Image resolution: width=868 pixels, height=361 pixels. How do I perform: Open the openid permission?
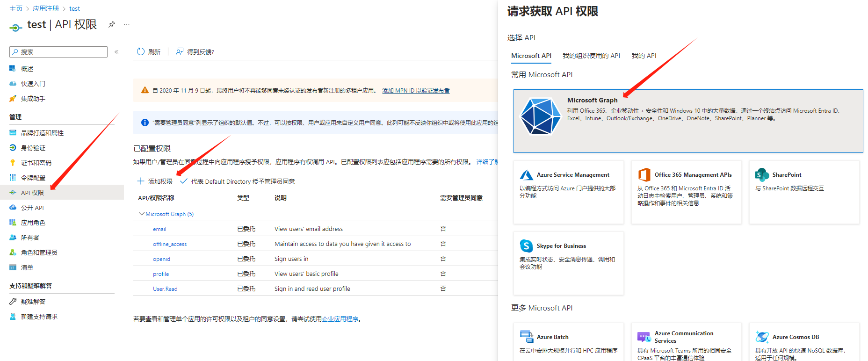[x=161, y=259]
